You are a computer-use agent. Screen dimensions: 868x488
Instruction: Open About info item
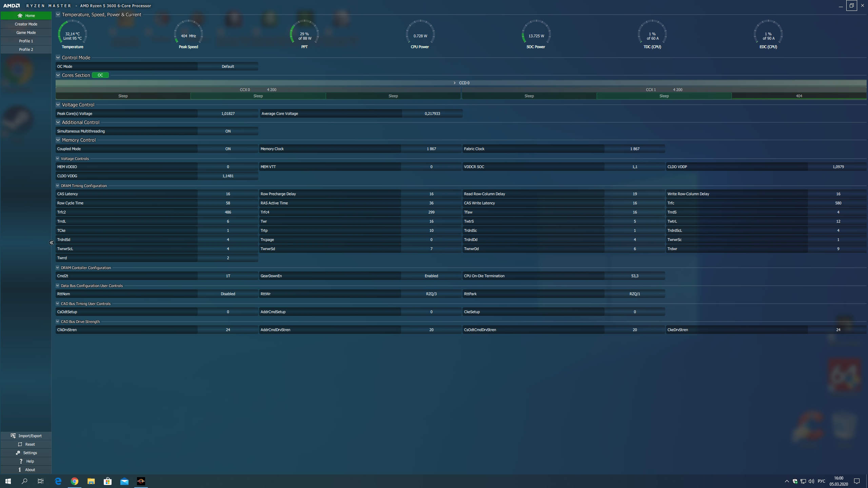20,470
